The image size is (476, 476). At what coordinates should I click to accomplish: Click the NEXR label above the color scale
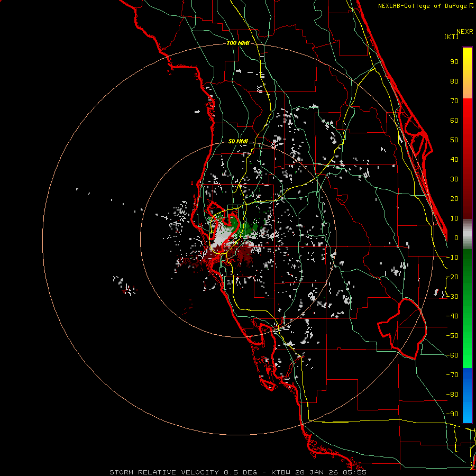click(x=465, y=32)
